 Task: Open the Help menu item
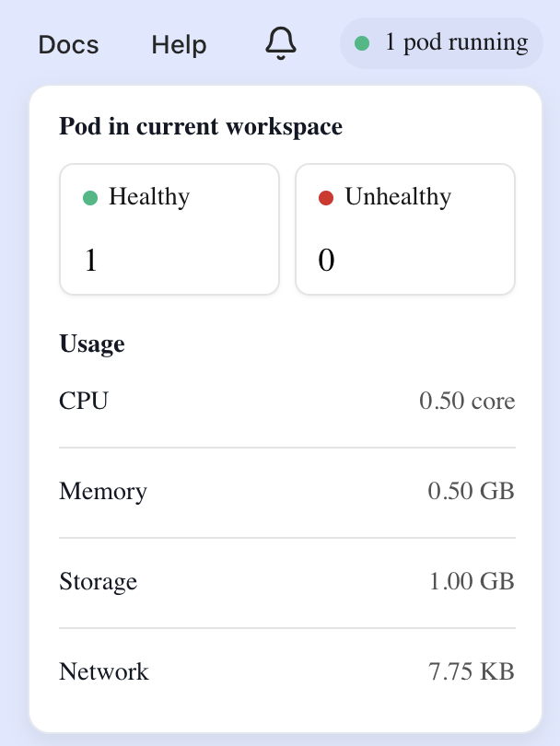point(179,44)
